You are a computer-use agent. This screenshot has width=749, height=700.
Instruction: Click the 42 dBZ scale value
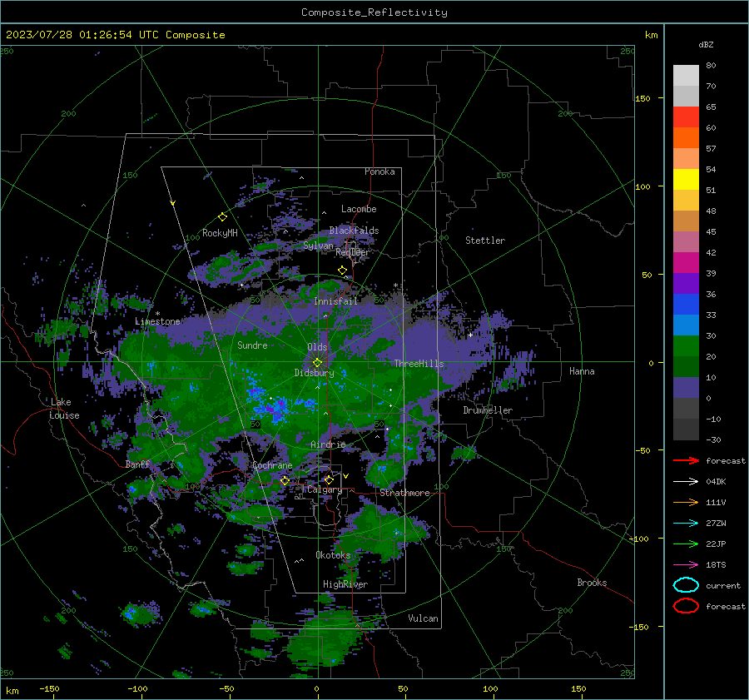tap(711, 252)
